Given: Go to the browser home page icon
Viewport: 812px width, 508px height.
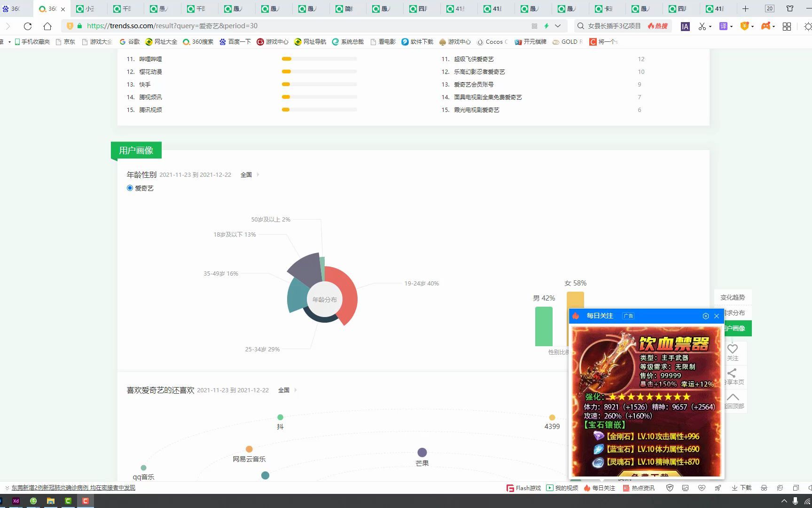Looking at the screenshot, I should (x=47, y=26).
